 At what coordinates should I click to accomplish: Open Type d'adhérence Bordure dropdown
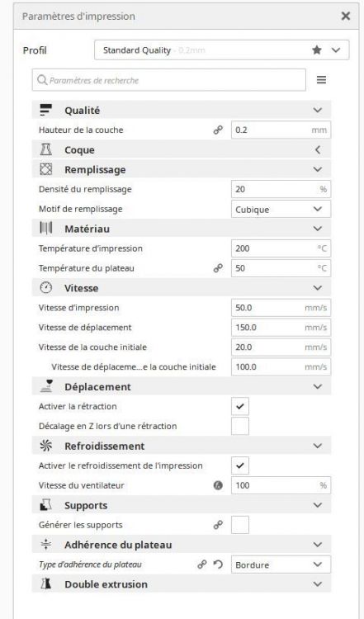coord(281,565)
